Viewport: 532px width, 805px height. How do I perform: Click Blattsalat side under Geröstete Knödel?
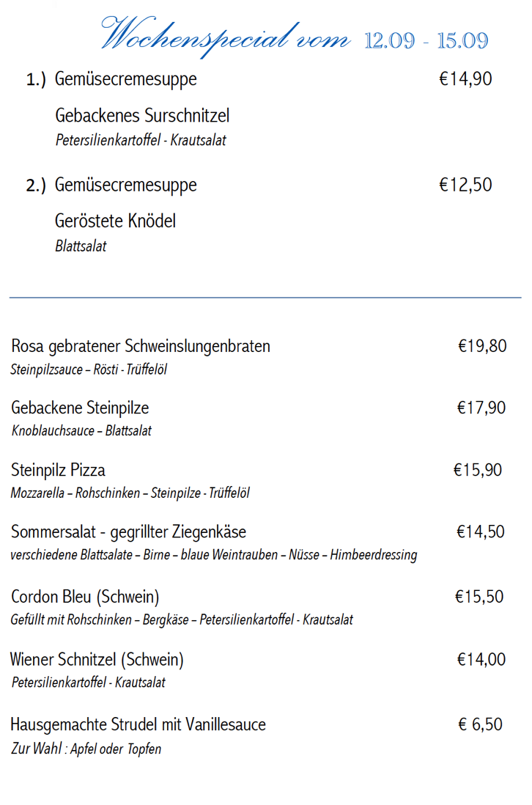coord(81,246)
